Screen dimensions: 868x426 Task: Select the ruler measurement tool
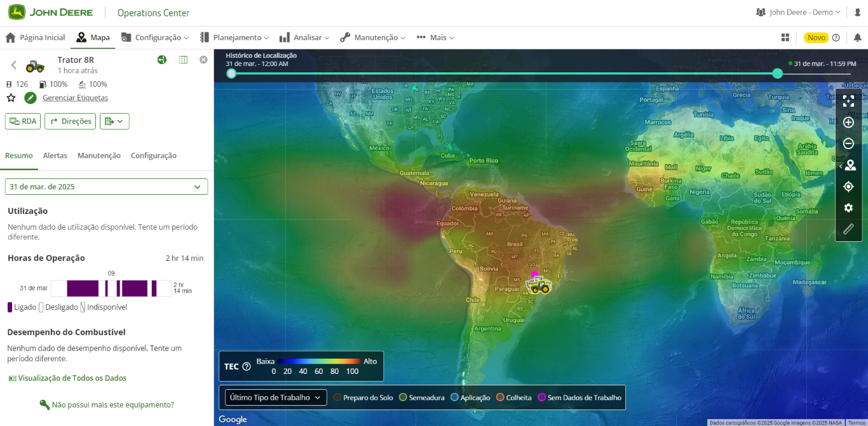(848, 229)
